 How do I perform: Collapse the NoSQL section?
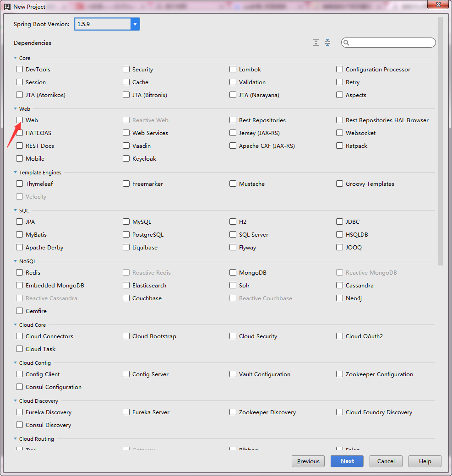pyautogui.click(x=15, y=261)
